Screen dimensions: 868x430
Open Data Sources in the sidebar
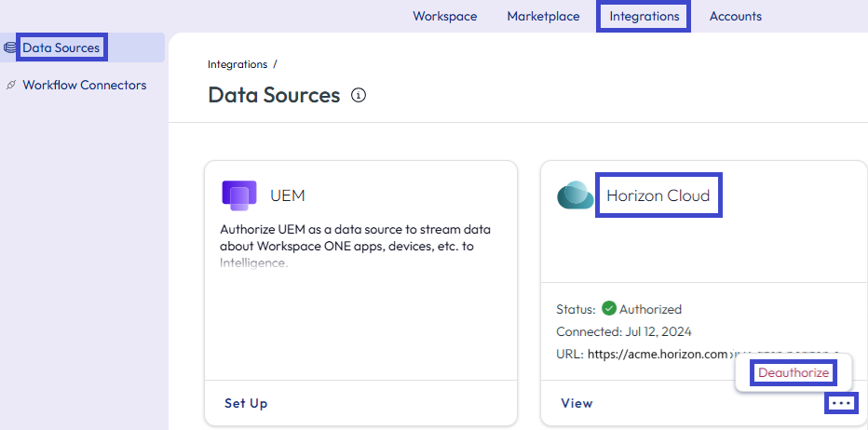click(x=61, y=47)
